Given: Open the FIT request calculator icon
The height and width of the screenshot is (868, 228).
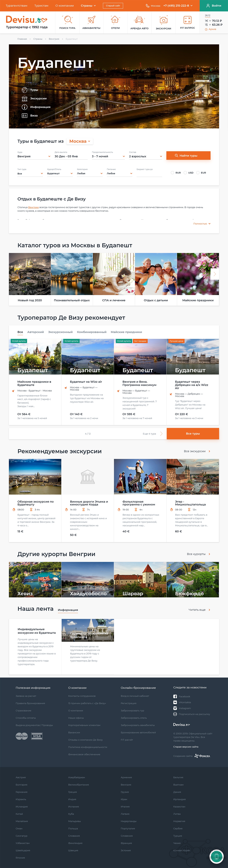Looking at the screenshot, I should (188, 20).
